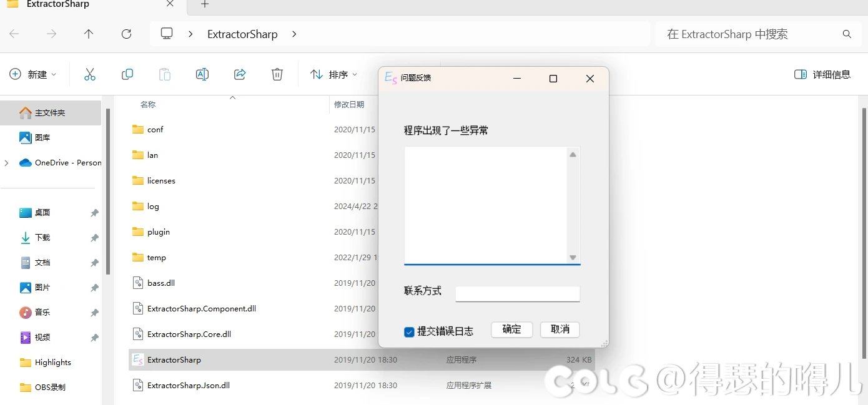Minimize the 问题反馈 dialog window
This screenshot has height=405, width=868.
[517, 79]
